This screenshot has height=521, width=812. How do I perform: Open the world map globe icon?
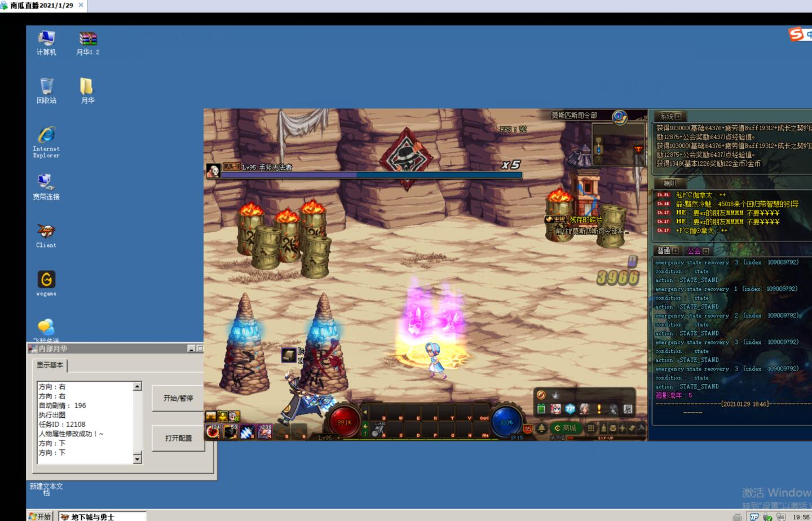(620, 117)
